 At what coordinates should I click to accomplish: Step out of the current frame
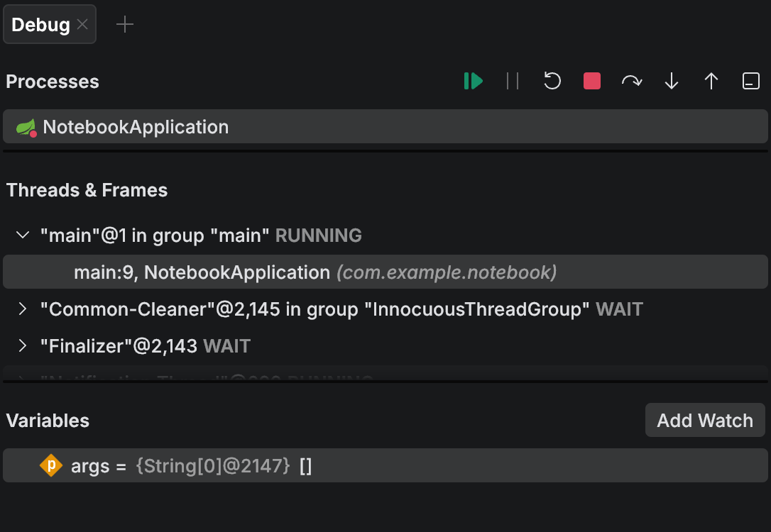point(711,81)
